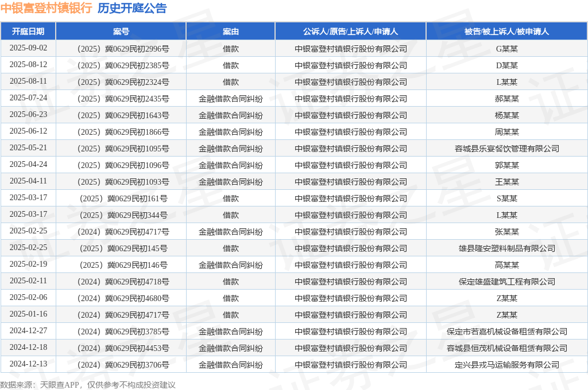
Task: Click defendant 保定雄盛建筑工程有限公司
Action: click(506, 282)
